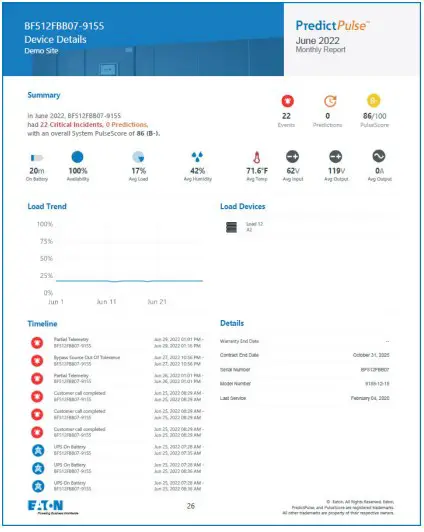Image resolution: width=424 pixels, height=532 pixels.
Task: Click the '86/100' PulseScore value
Action: point(374,116)
